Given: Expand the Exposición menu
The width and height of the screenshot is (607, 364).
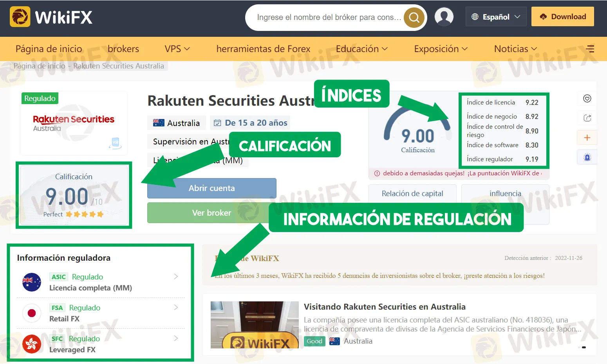Looking at the screenshot, I should pyautogui.click(x=441, y=49).
